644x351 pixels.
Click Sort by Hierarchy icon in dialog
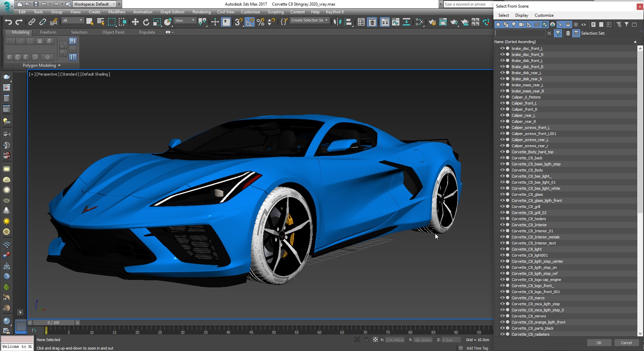click(576, 33)
